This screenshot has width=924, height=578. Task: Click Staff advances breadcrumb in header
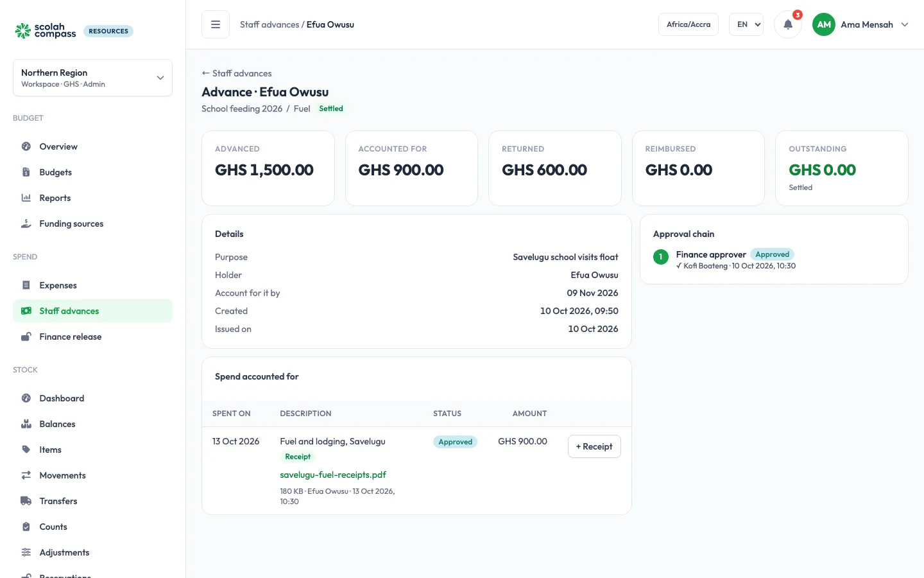tap(269, 24)
